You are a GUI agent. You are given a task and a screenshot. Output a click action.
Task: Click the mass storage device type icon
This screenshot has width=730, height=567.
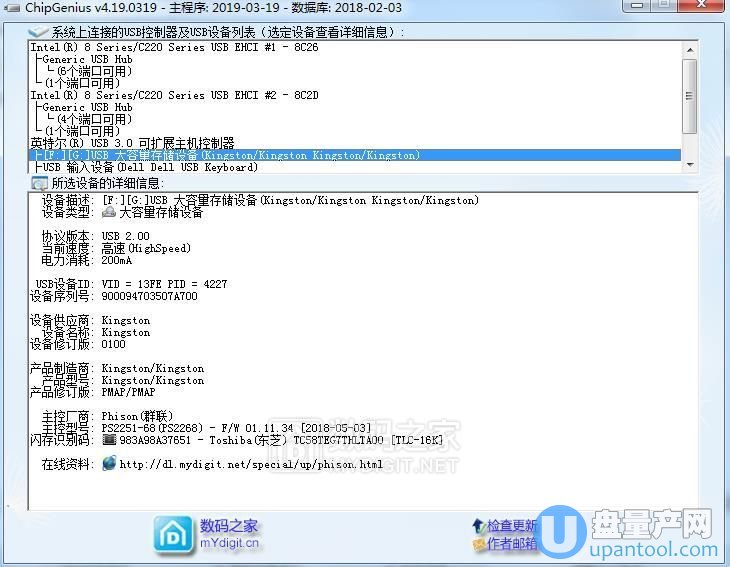[x=110, y=212]
